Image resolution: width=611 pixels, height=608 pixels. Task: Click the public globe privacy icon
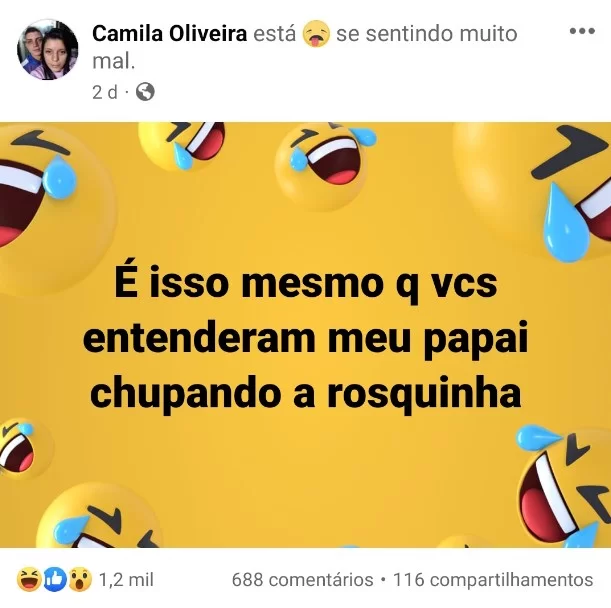[x=145, y=92]
